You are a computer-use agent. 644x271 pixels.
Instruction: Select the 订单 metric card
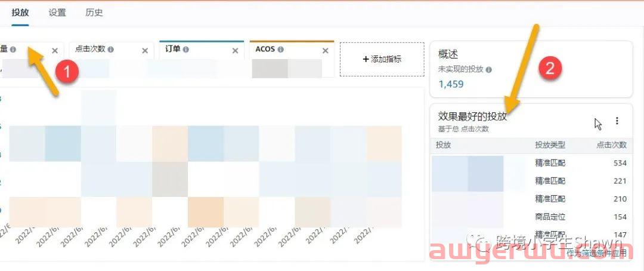click(202, 59)
